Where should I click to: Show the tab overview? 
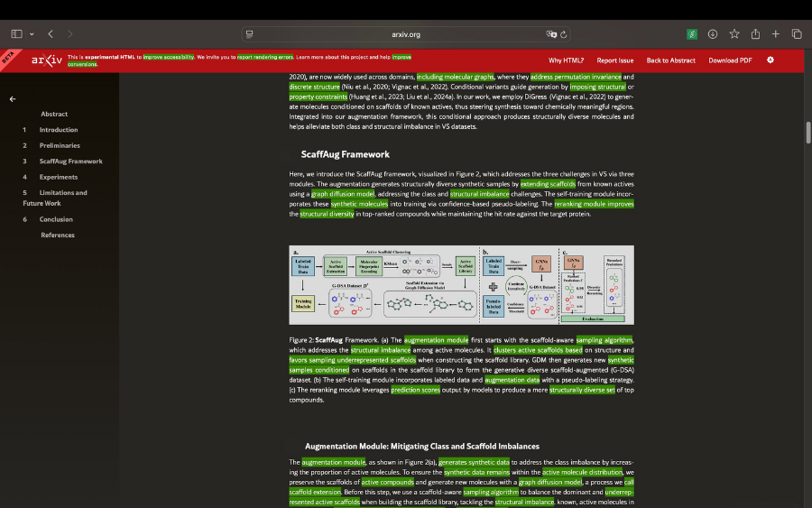(797, 34)
